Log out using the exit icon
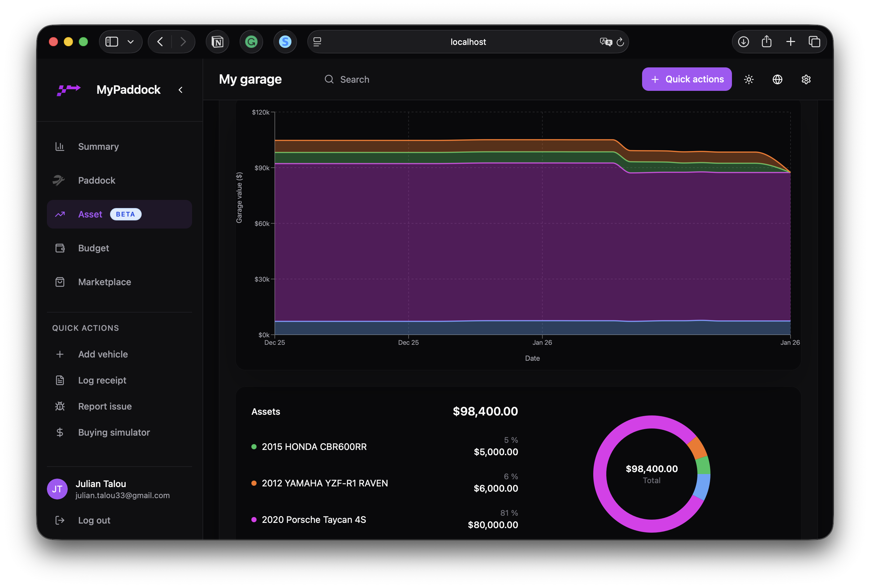This screenshot has height=588, width=870. click(60, 520)
